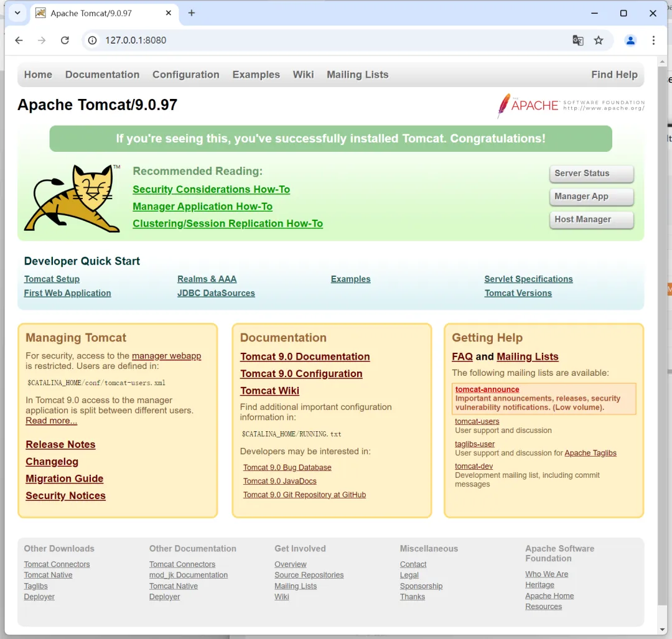This screenshot has width=672, height=639.
Task: Open Source Repositories footer link
Action: [309, 575]
